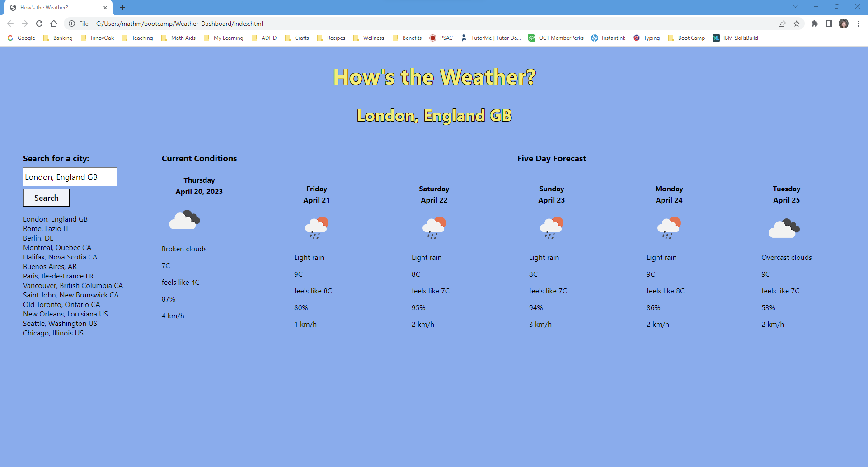Reload the current page
Viewport: 868px width, 467px height.
tap(39, 24)
